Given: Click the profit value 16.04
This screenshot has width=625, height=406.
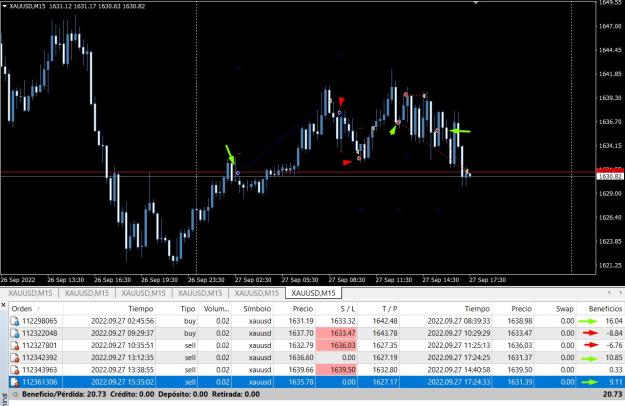Looking at the screenshot, I should [x=613, y=321].
